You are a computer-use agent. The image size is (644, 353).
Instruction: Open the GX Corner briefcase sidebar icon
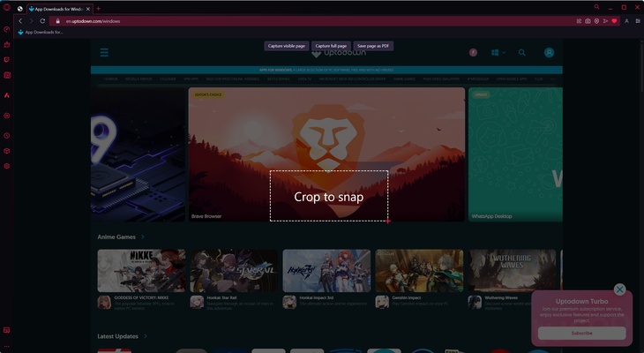pos(6,44)
